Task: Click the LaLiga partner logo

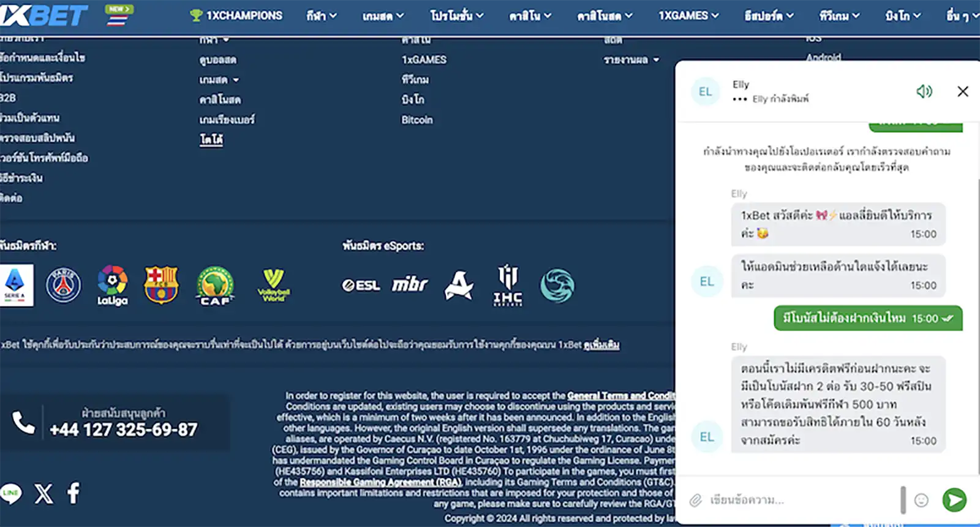Action: tap(113, 285)
